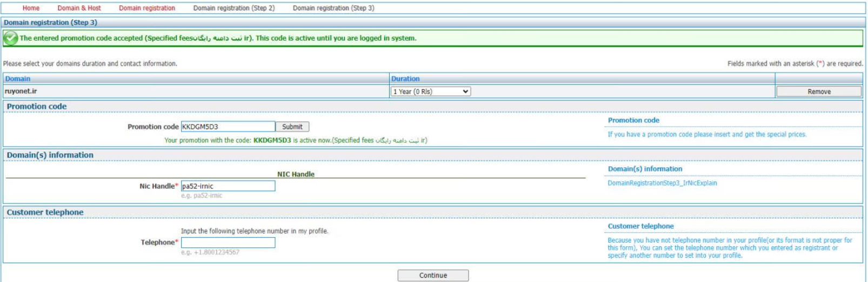Select the Domain registration (Step 3) breadcrumb
Image resolution: width=868 pixels, height=282 pixels.
point(333,8)
